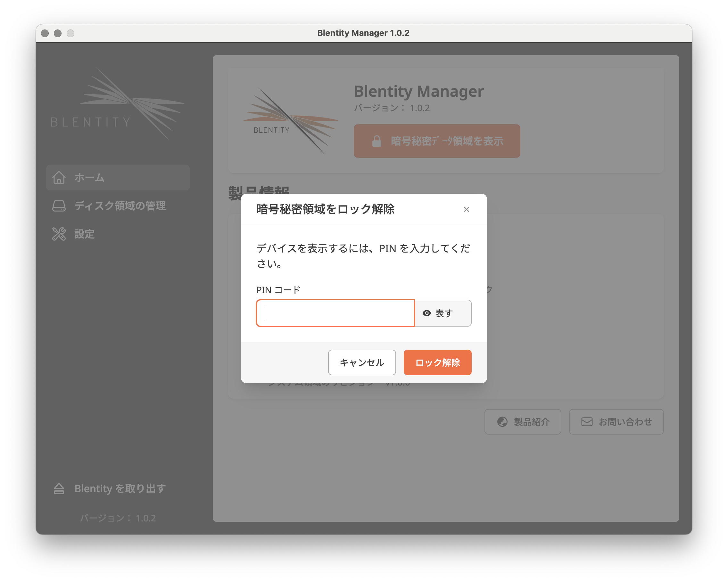Click the BLENTITY logo in sidebar
728x582 pixels.
(x=117, y=104)
